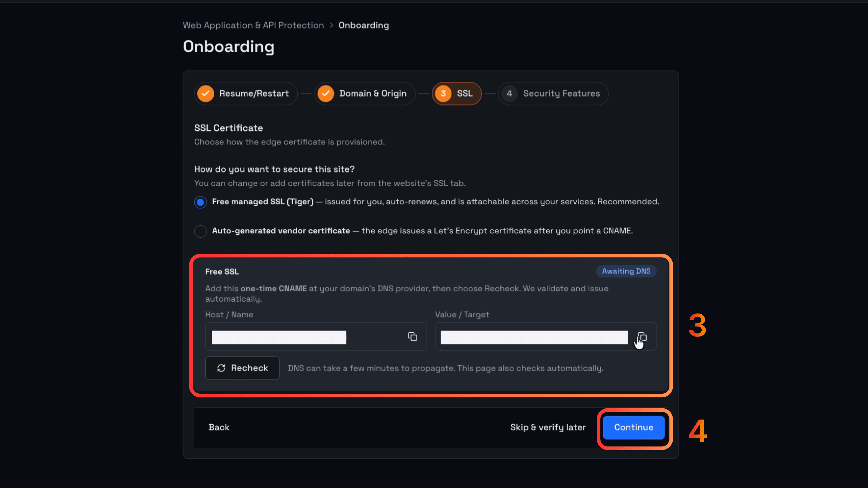The image size is (868, 488).
Task: Click the breadcrumb chevron separator
Action: coord(331,25)
